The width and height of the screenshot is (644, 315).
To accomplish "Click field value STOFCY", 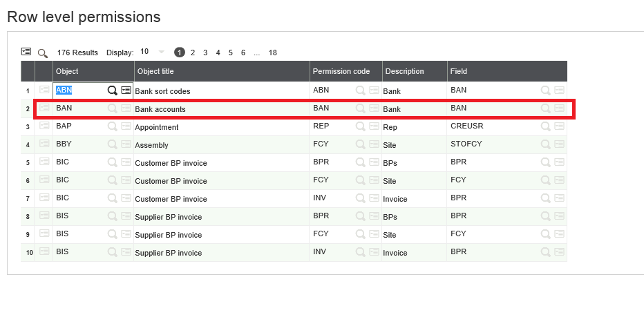I will 466,144.
